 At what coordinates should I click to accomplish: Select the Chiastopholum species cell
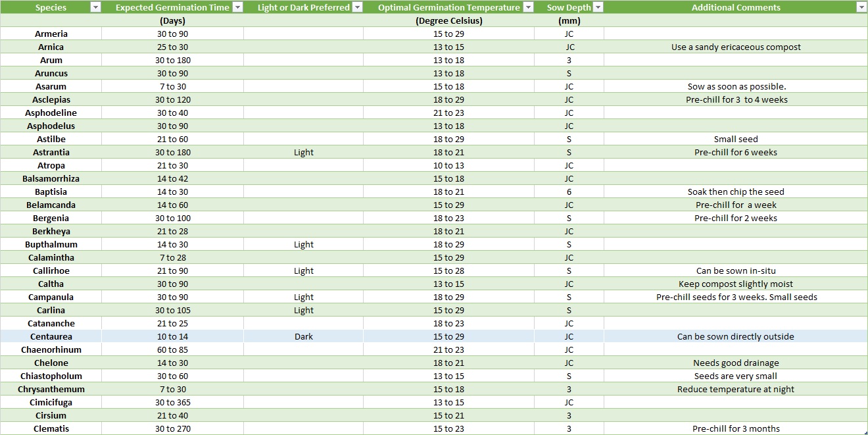[x=51, y=376]
